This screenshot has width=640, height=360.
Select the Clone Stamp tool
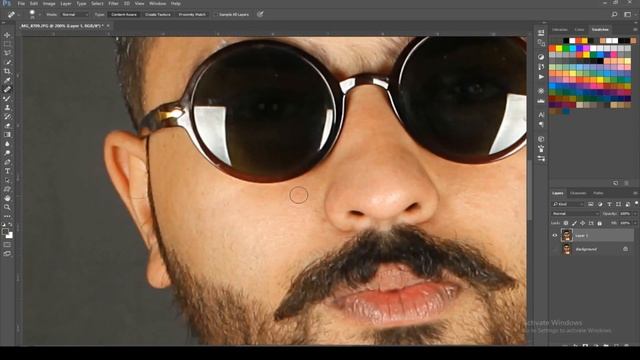[x=7, y=107]
